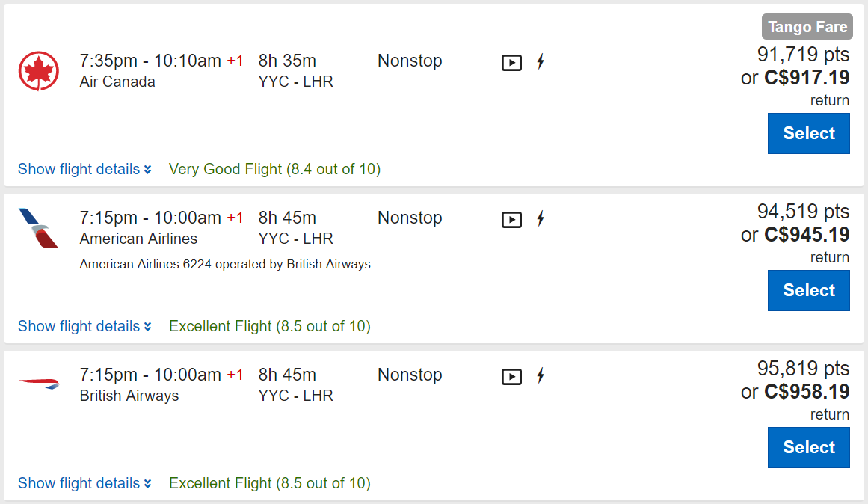Click the operated by British Airways note
This screenshot has height=504, width=868.
225,264
